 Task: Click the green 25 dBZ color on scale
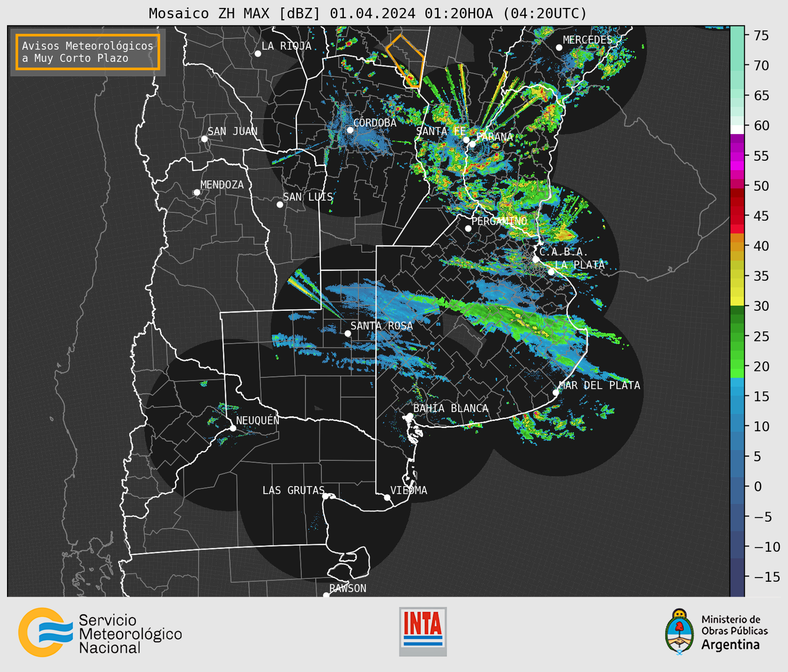pos(737,336)
